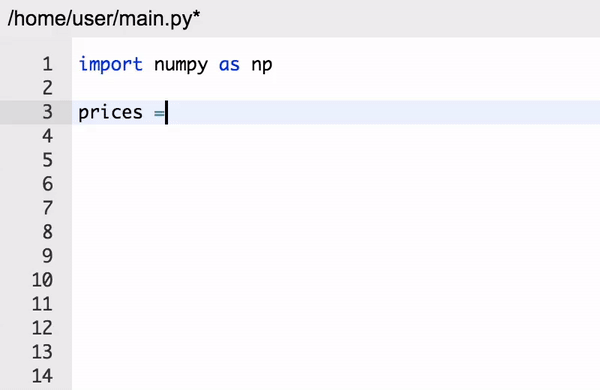Image resolution: width=600 pixels, height=390 pixels.
Task: Click line number 5 in gutter
Action: [x=47, y=160]
